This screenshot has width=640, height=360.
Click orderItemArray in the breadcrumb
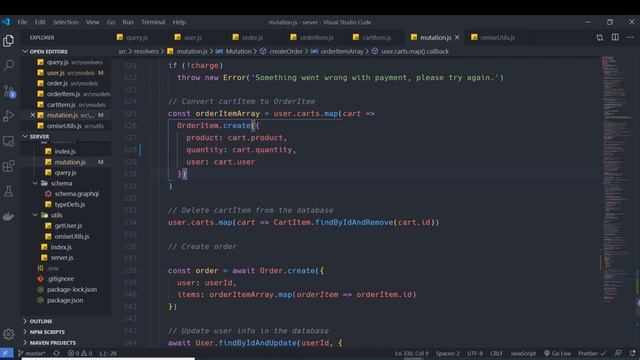click(342, 51)
